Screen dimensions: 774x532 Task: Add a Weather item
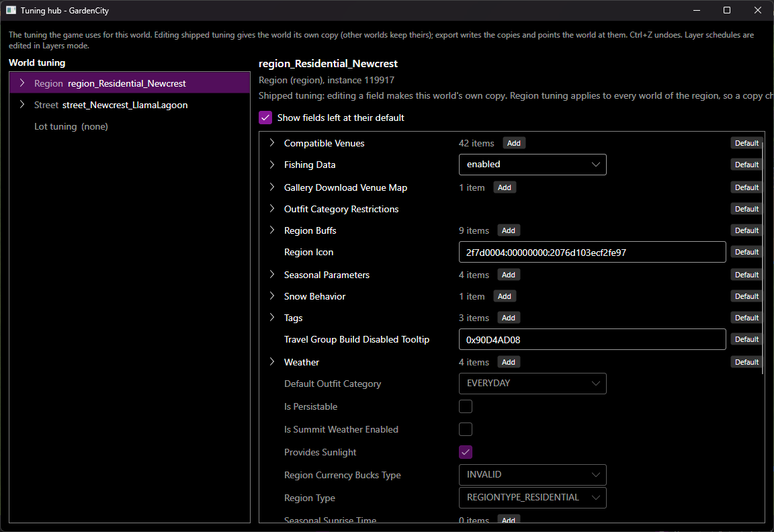[509, 362]
